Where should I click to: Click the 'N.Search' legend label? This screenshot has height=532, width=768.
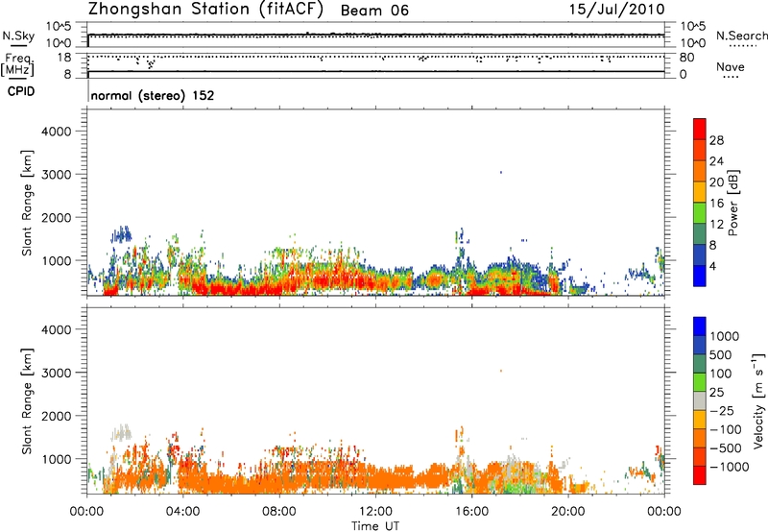click(741, 36)
